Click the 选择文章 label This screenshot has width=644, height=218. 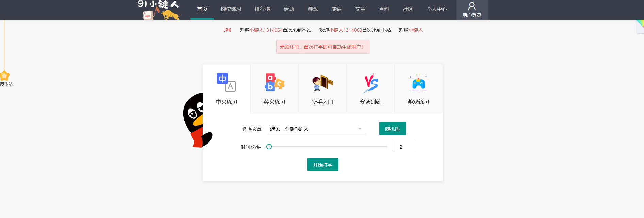(252, 129)
